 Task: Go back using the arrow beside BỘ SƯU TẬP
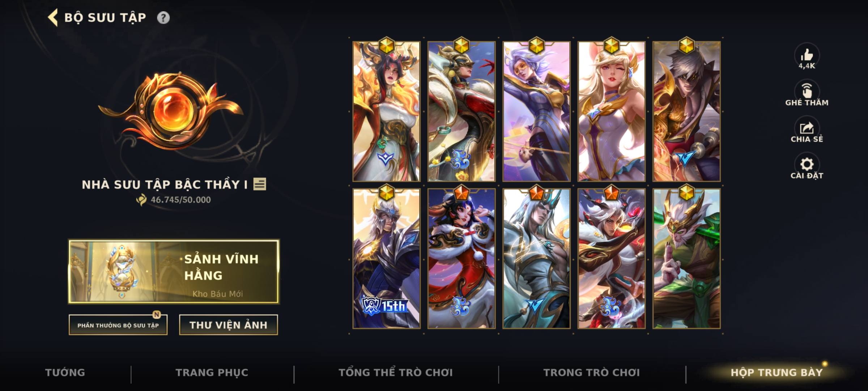click(53, 18)
